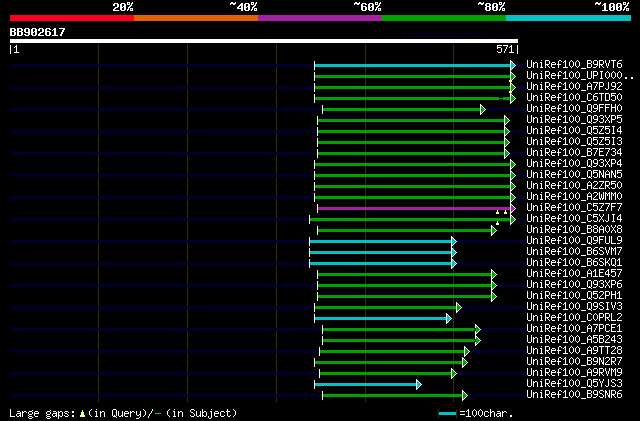This screenshot has height=421, width=640.
Task: Click the white query sequence bar
Action: click(264, 41)
